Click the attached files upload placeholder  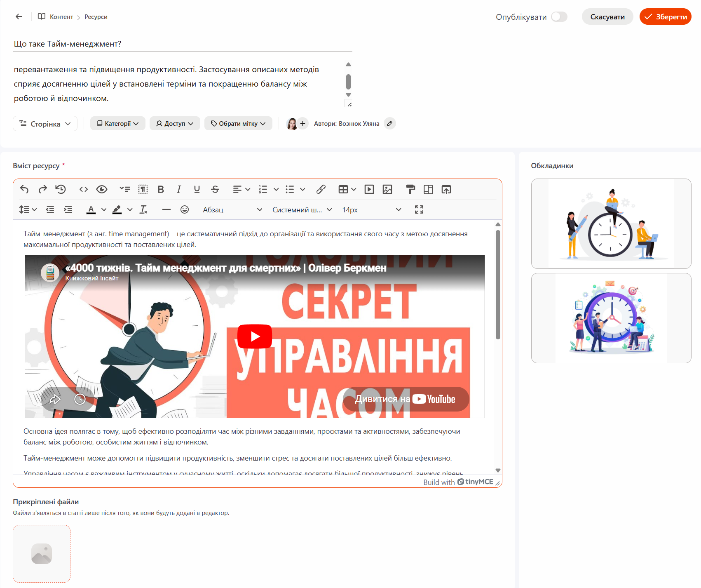42,554
